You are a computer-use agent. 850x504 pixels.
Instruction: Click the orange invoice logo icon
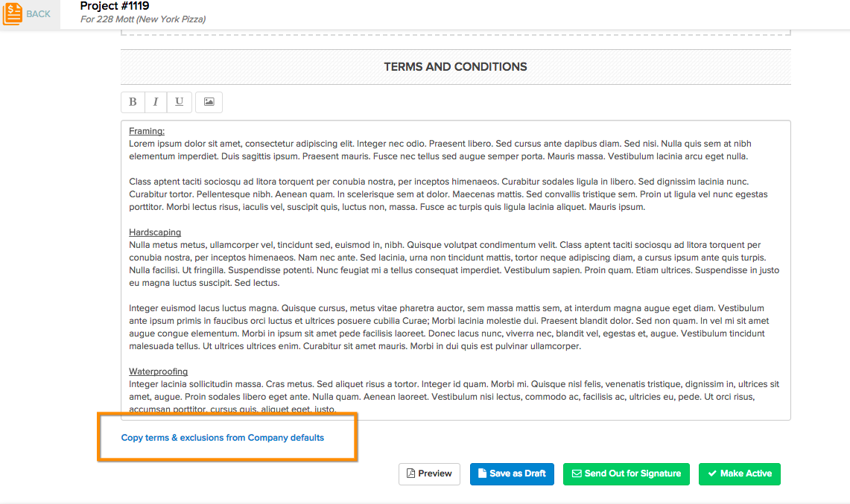[12, 13]
